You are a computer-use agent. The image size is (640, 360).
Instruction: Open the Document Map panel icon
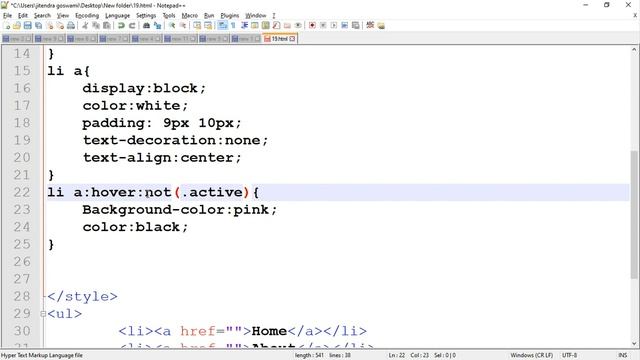[x=266, y=26]
